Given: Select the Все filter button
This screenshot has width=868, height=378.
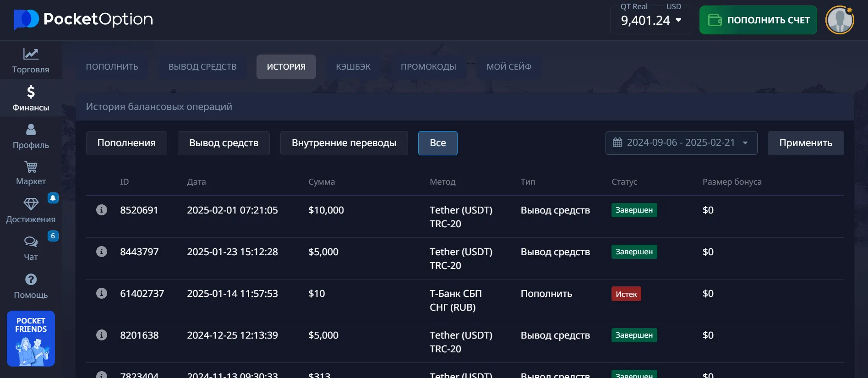Looking at the screenshot, I should [x=437, y=143].
